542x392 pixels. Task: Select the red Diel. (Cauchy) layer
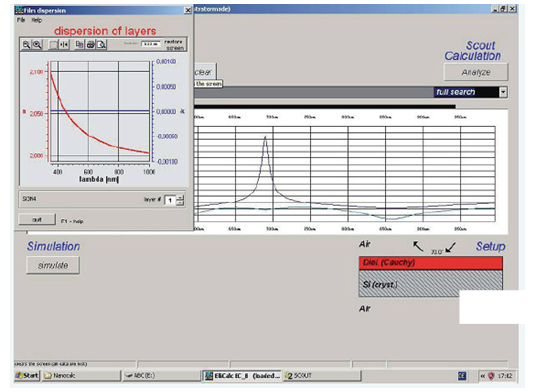pyautogui.click(x=431, y=263)
